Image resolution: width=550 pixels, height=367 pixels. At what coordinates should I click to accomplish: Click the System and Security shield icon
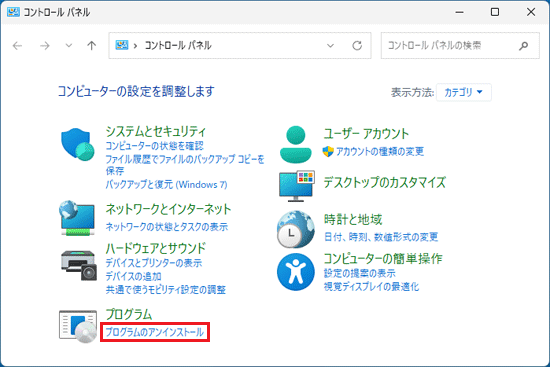(x=78, y=145)
